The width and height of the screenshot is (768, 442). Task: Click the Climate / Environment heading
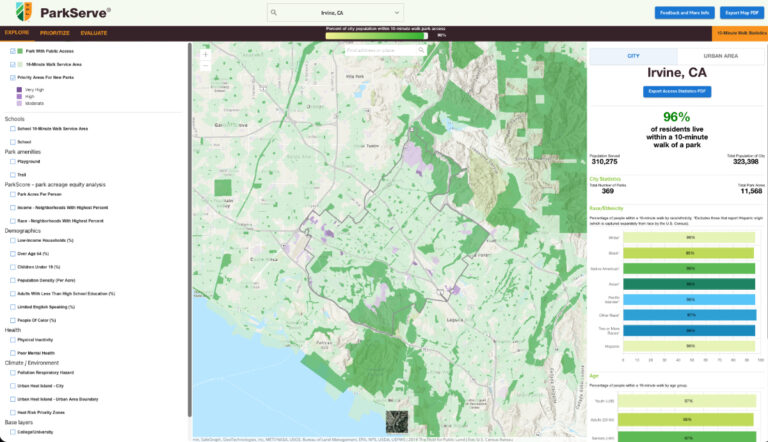(32, 363)
